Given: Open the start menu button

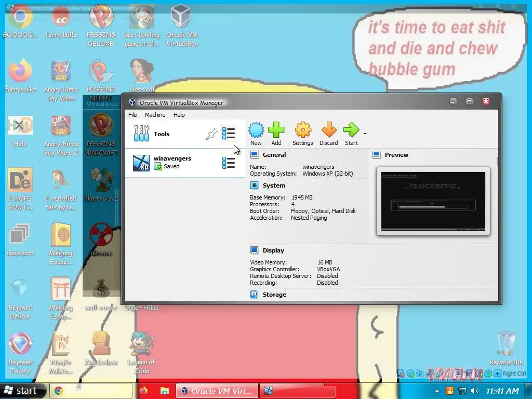Looking at the screenshot, I should coord(22,391).
